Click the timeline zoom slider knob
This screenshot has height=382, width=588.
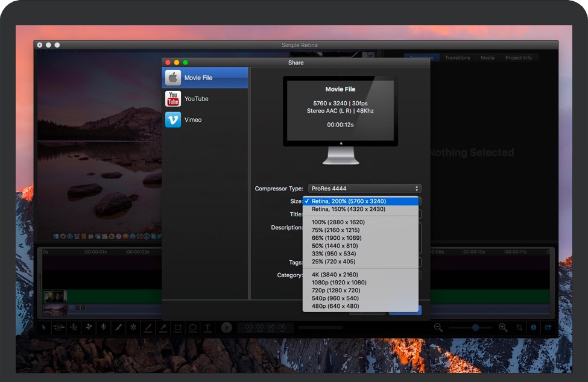click(x=476, y=327)
